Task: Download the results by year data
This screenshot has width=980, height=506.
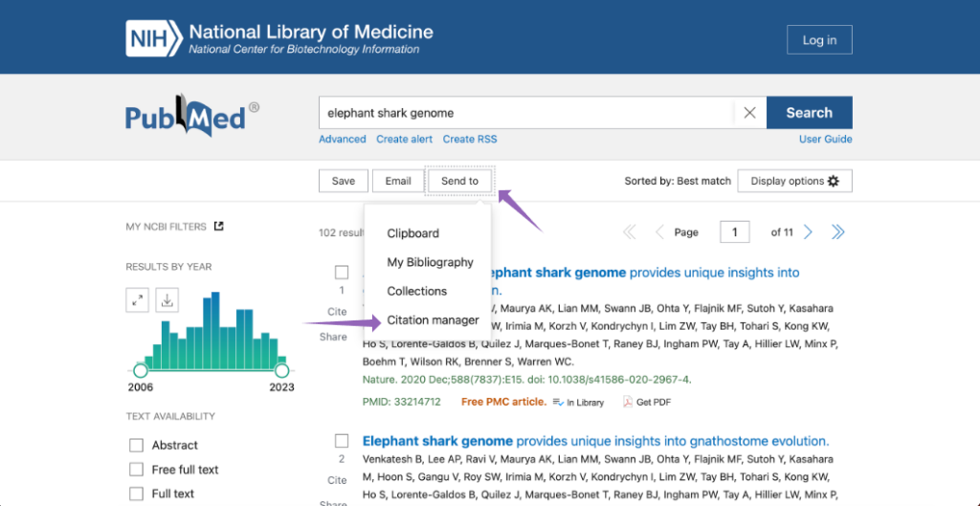Action: pos(167,300)
